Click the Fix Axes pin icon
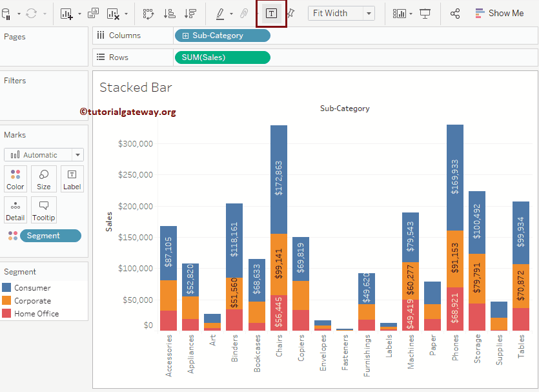Image resolution: width=539 pixels, height=392 pixels. [290, 14]
